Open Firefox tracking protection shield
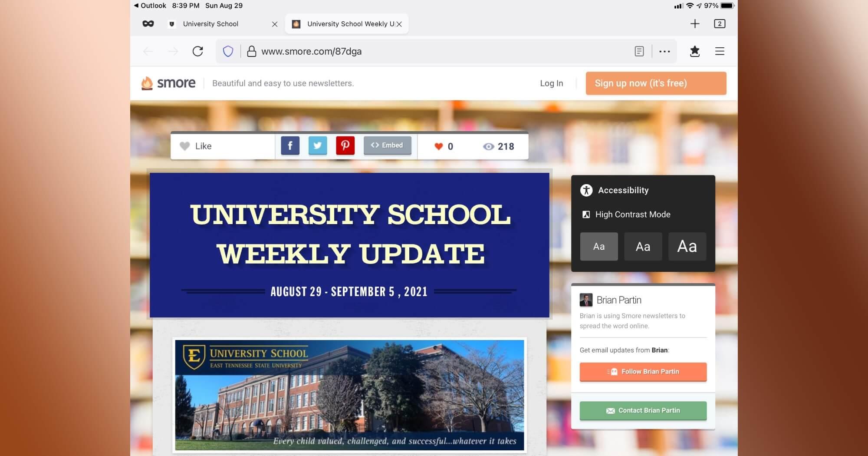 point(228,51)
